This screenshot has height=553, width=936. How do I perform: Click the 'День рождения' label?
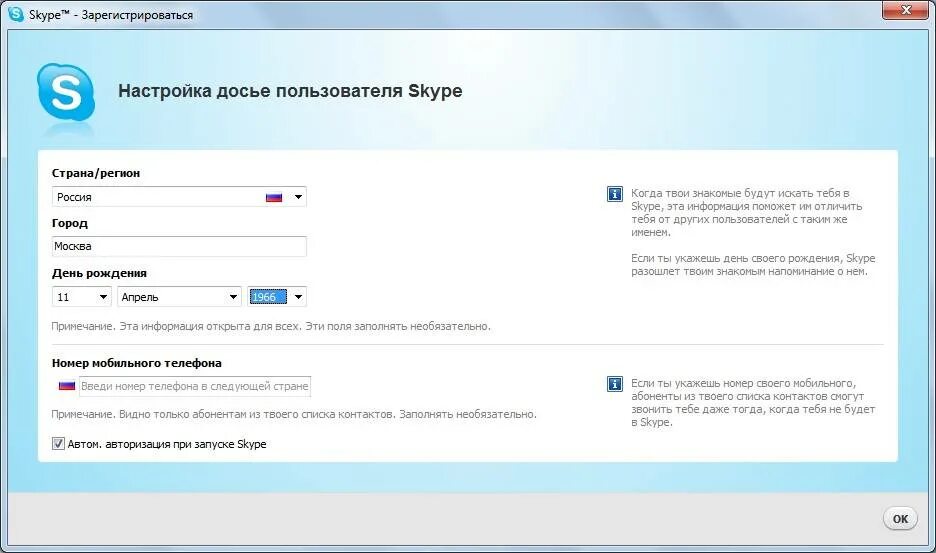(x=99, y=274)
